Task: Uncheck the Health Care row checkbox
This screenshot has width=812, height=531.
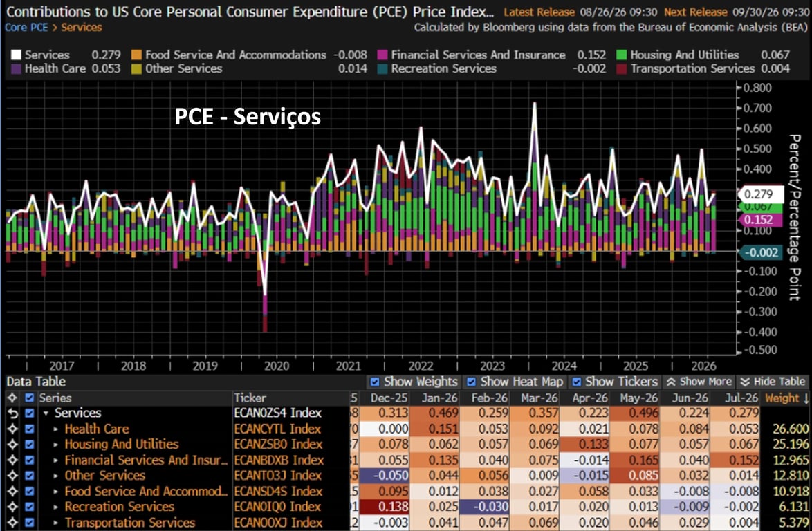Action: point(30,429)
